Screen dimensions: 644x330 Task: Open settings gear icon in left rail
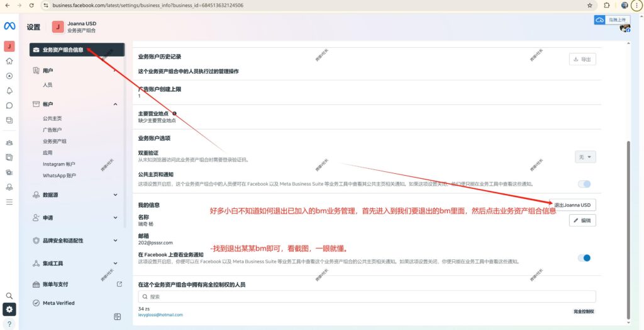pos(9,309)
